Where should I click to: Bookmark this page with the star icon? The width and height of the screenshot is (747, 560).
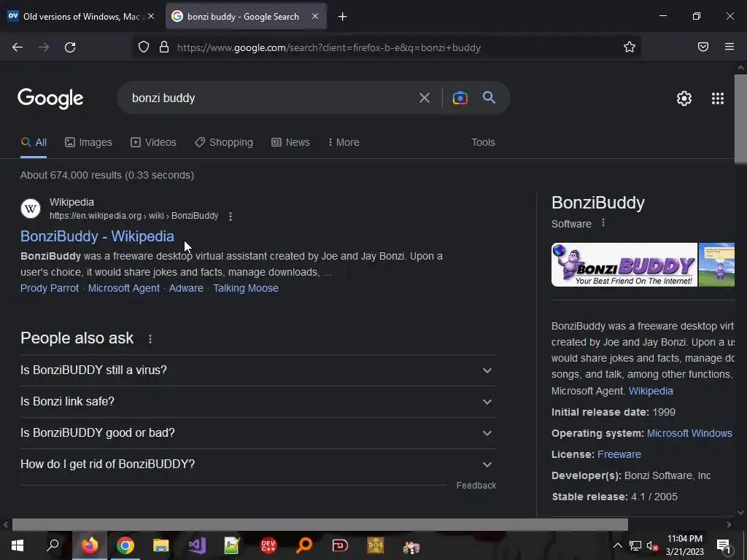coord(630,47)
